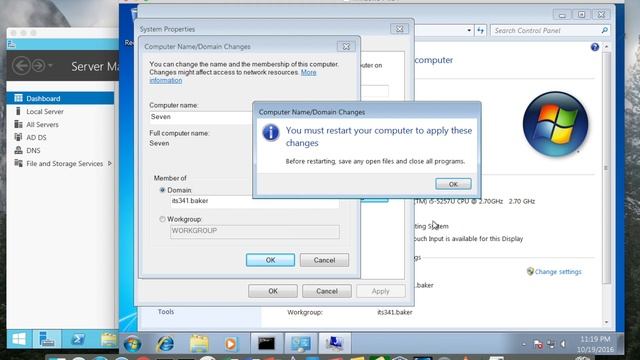
Task: Click Apply in the System Properties dialog
Action: coord(380,291)
